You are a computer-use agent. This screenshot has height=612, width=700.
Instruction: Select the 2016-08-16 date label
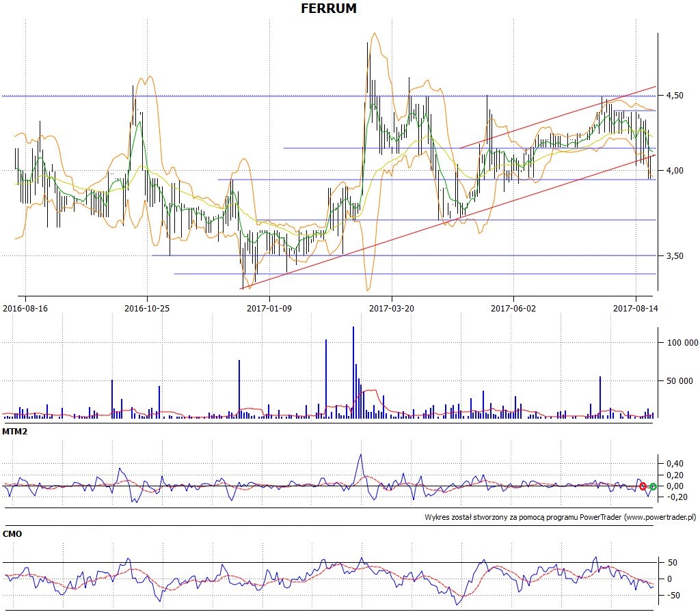[x=25, y=308]
